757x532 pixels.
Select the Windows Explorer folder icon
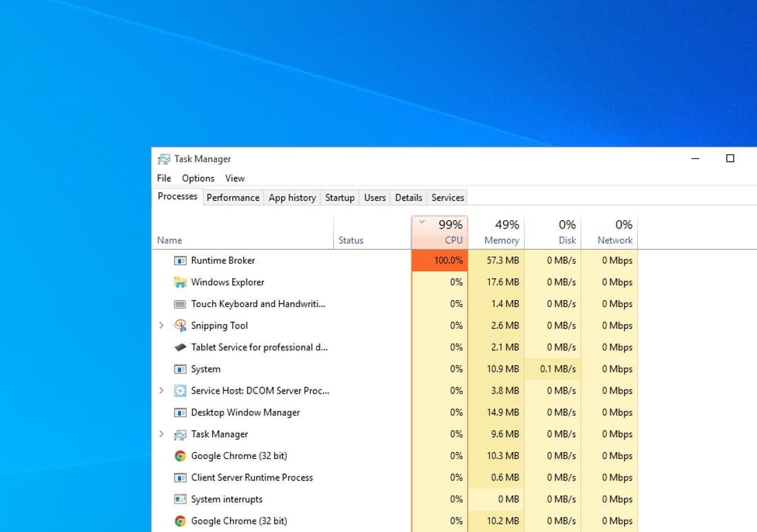tap(180, 282)
